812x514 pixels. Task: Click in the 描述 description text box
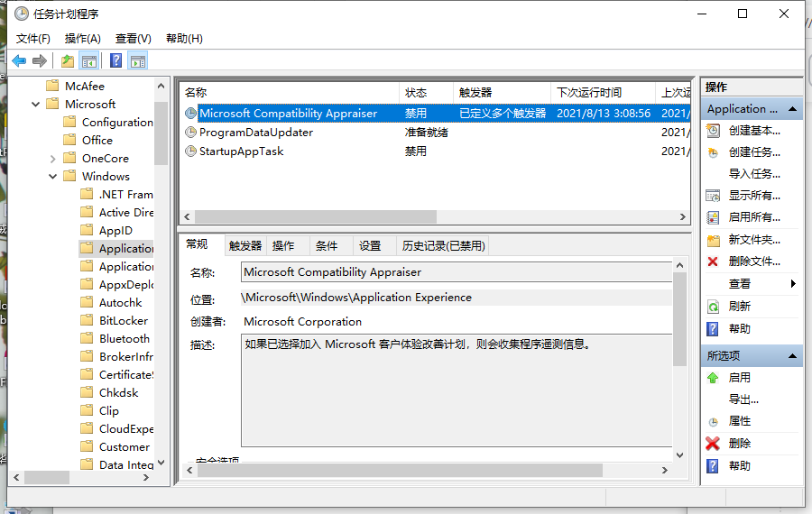pyautogui.click(x=457, y=390)
